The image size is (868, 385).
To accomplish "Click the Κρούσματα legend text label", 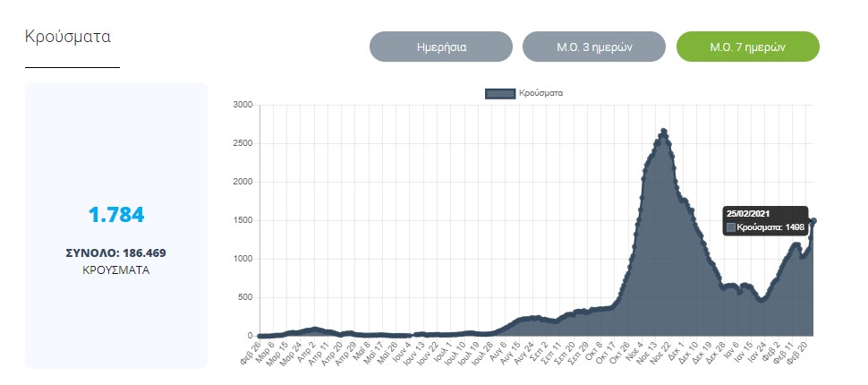I will [x=540, y=93].
